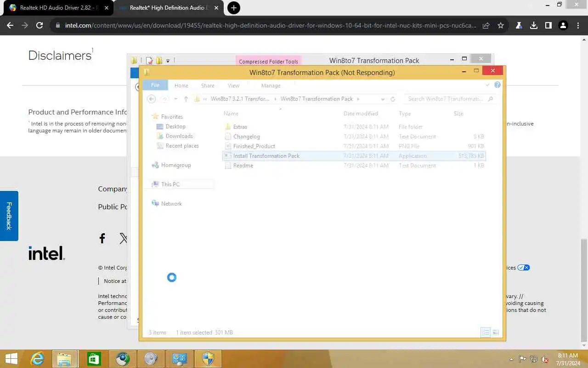Open Desktop in navigation pane

click(x=175, y=126)
